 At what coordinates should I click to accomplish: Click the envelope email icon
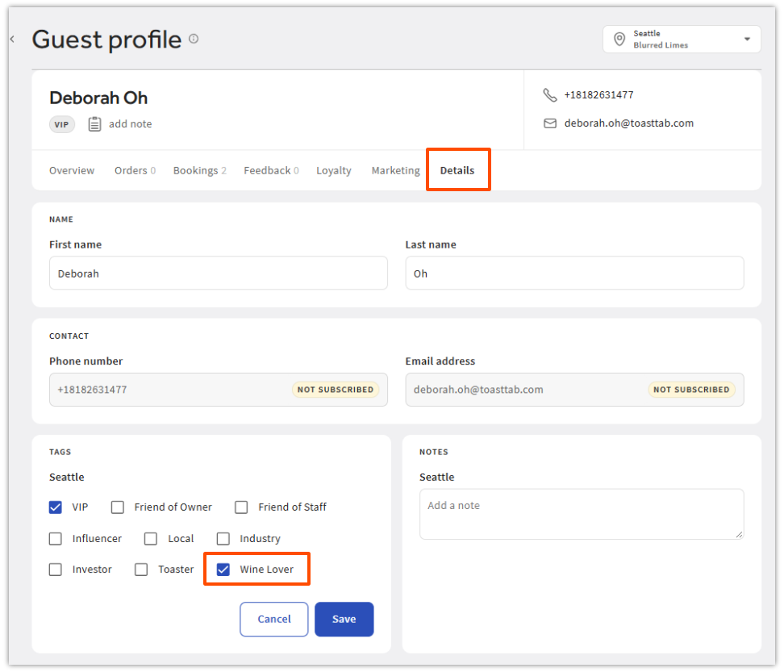[550, 123]
